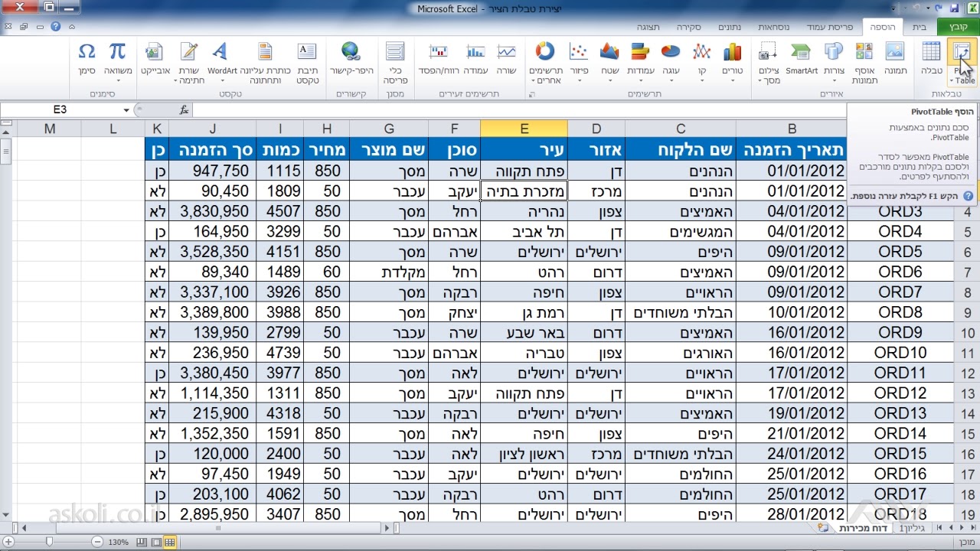Open the other charts (תרשימים אחרים) dropdown

pyautogui.click(x=545, y=61)
